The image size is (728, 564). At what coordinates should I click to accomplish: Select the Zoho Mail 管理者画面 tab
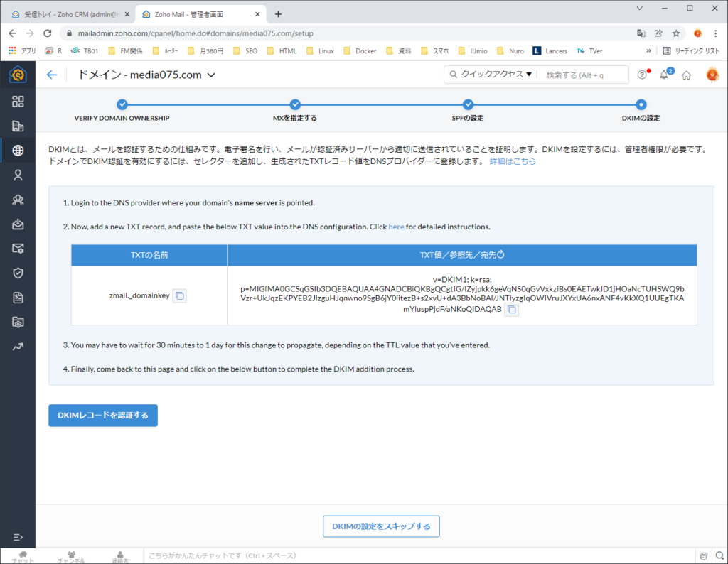coord(200,14)
